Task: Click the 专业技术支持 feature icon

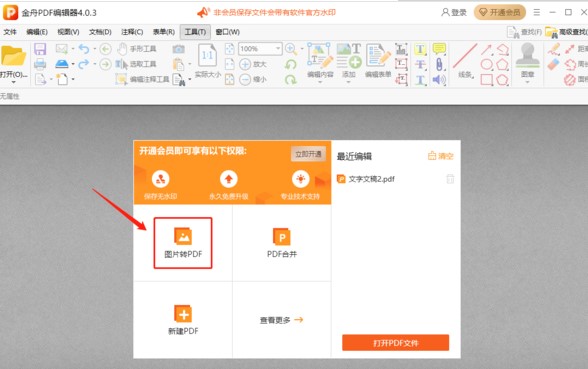Action: (300, 179)
